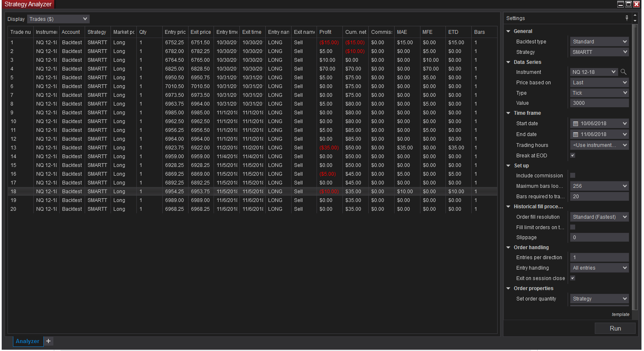The image size is (644, 351).
Task: Select the entry price cell 6923.75
Action: [x=174, y=148]
